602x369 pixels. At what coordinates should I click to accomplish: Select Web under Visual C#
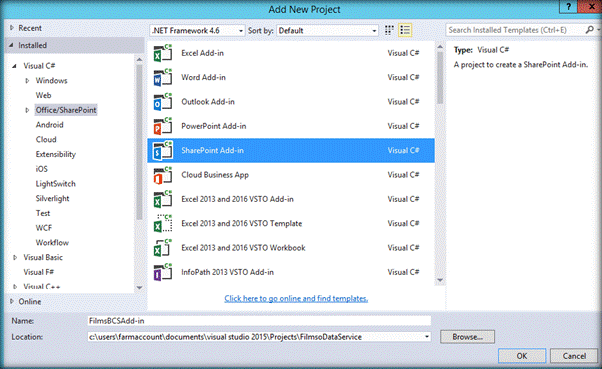point(43,95)
